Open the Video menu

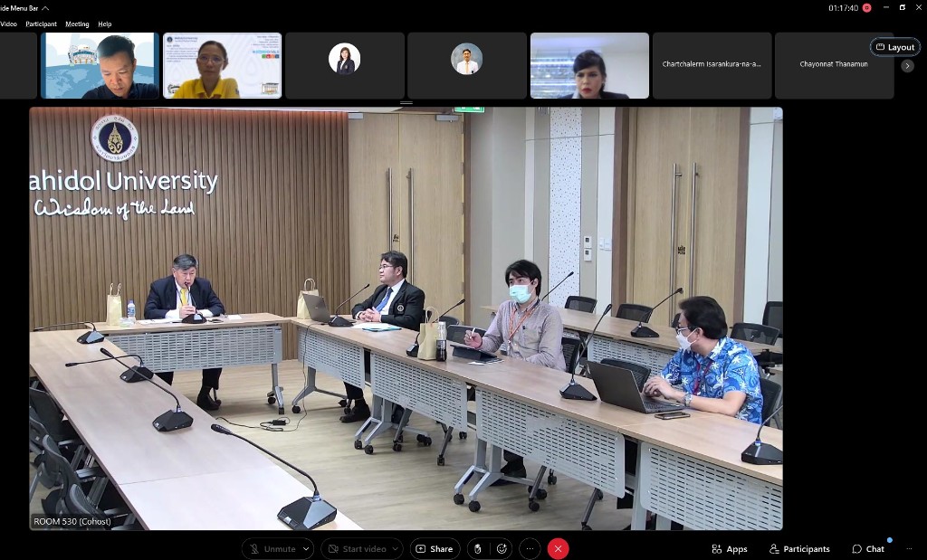click(8, 24)
